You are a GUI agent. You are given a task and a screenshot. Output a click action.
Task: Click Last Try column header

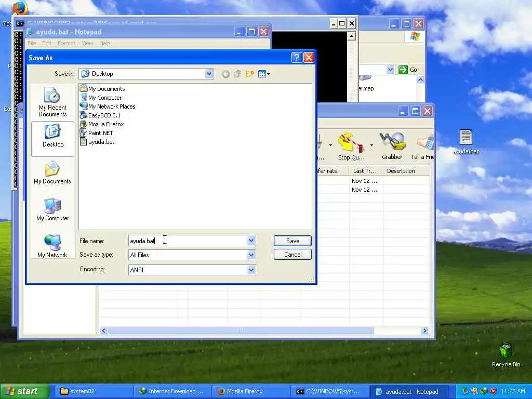tap(365, 171)
